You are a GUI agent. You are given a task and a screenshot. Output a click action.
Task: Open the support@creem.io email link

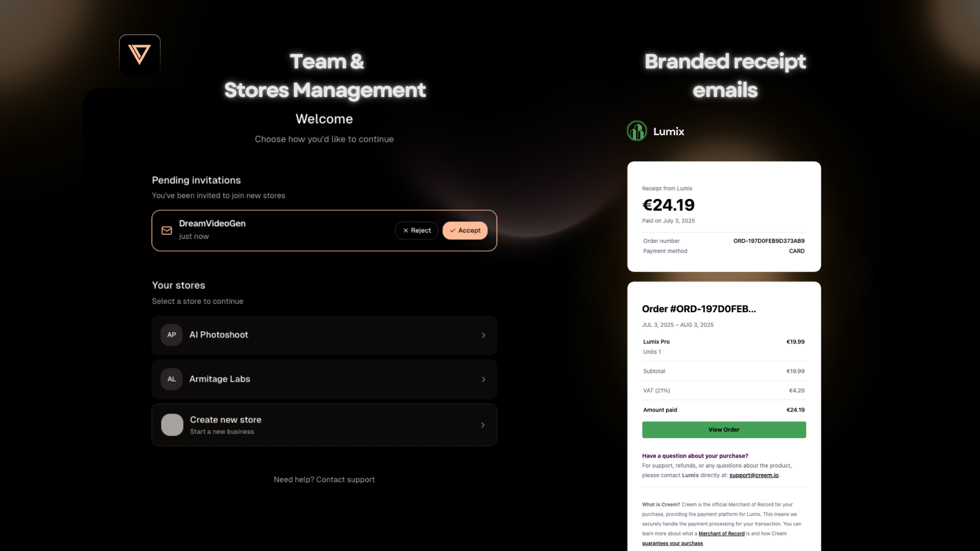(x=754, y=475)
